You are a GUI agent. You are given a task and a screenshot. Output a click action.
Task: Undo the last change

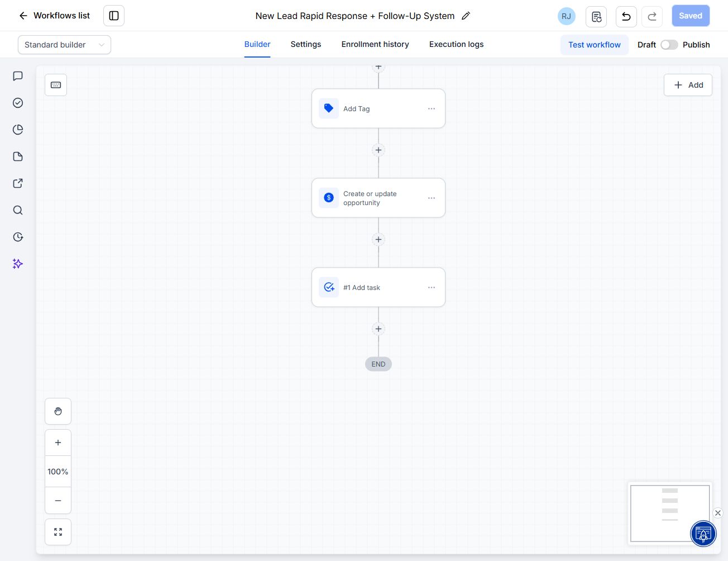(626, 16)
